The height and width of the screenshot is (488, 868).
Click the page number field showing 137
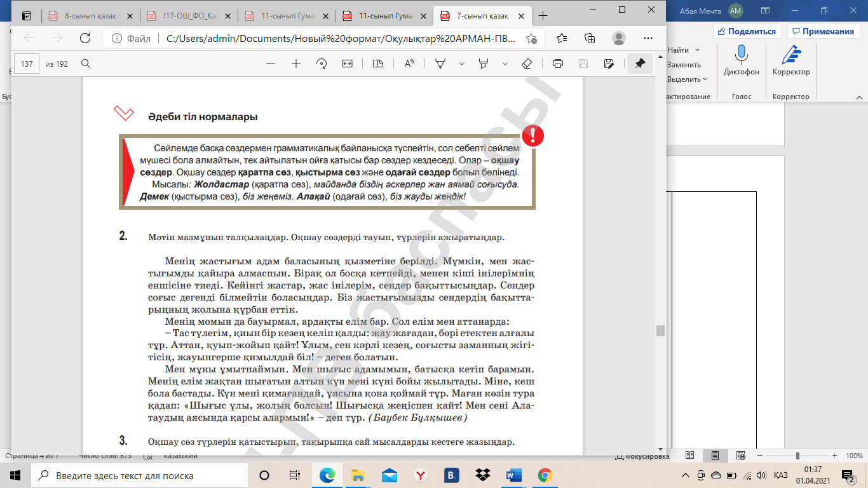(x=27, y=64)
